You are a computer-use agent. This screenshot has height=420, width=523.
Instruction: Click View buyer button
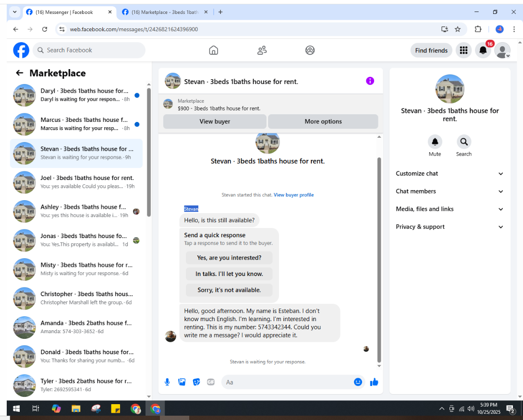215,121
